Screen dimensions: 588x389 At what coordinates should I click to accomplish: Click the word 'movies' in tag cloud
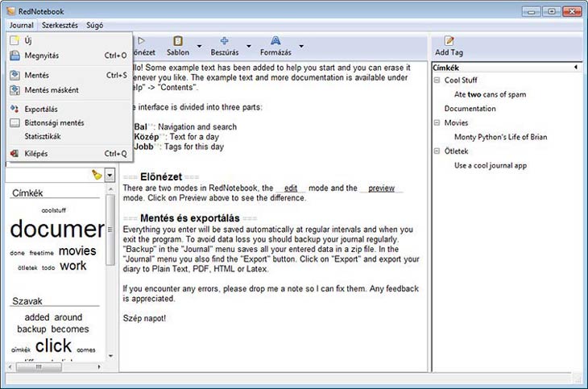click(77, 250)
